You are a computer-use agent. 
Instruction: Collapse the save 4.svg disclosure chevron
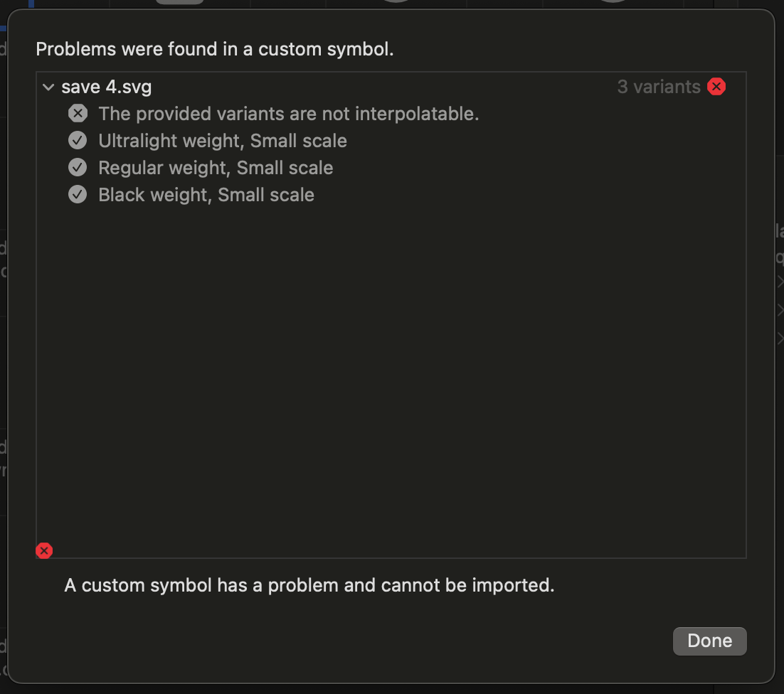tap(48, 87)
